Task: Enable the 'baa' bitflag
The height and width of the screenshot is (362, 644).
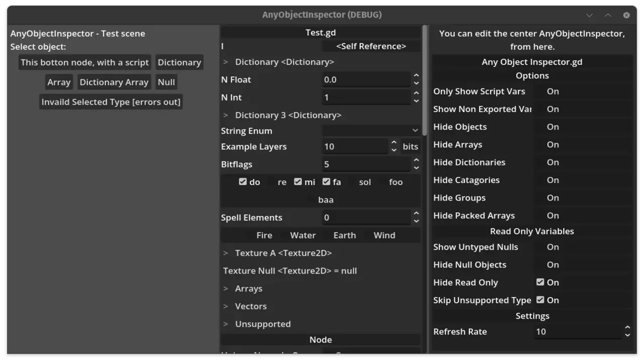Action: click(x=321, y=200)
